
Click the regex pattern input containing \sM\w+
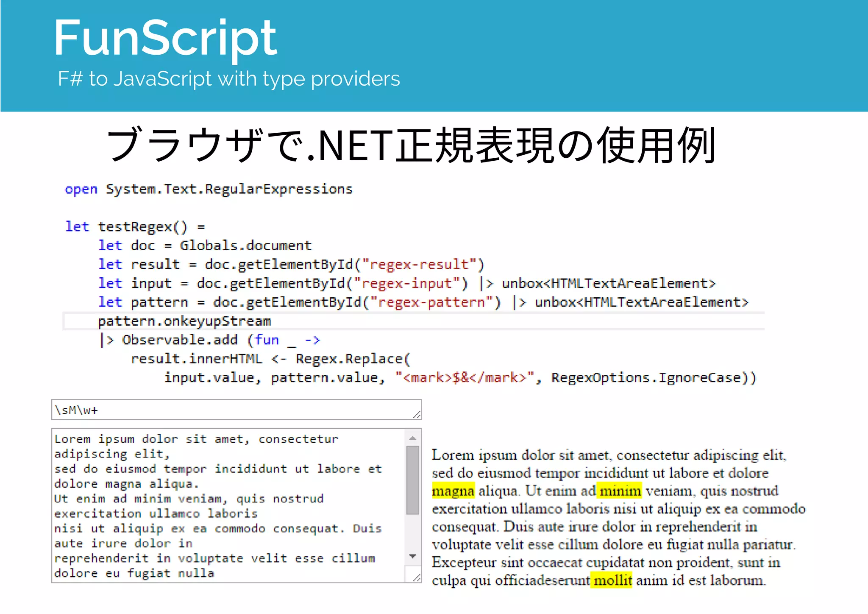(236, 410)
